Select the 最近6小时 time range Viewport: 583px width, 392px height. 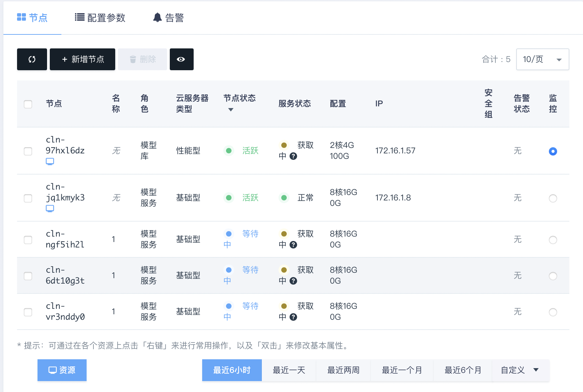coord(232,370)
